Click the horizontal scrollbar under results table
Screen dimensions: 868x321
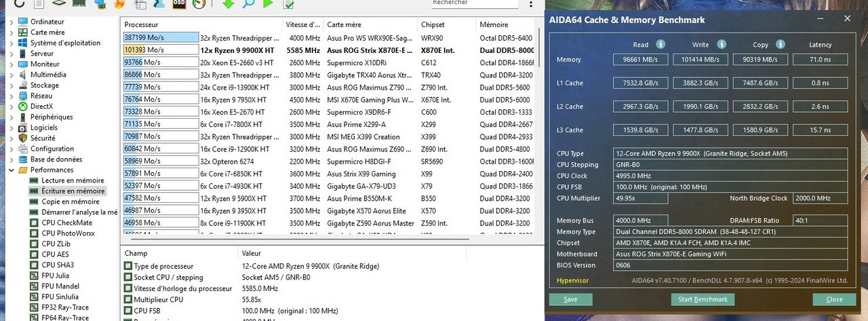click(x=329, y=239)
